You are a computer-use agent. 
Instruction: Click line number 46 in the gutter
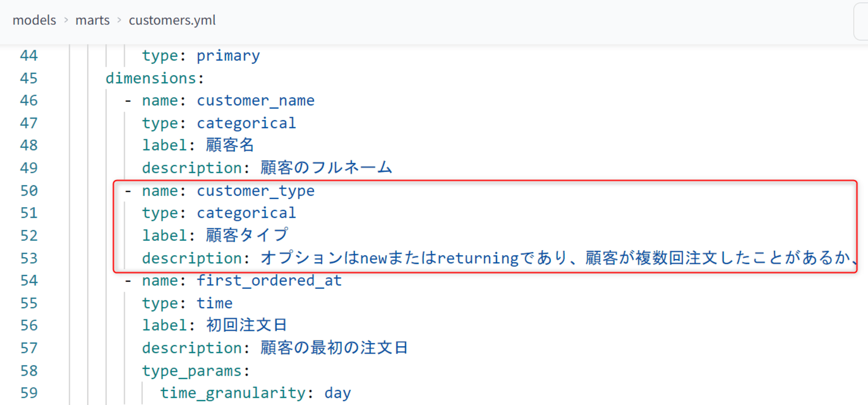[29, 101]
